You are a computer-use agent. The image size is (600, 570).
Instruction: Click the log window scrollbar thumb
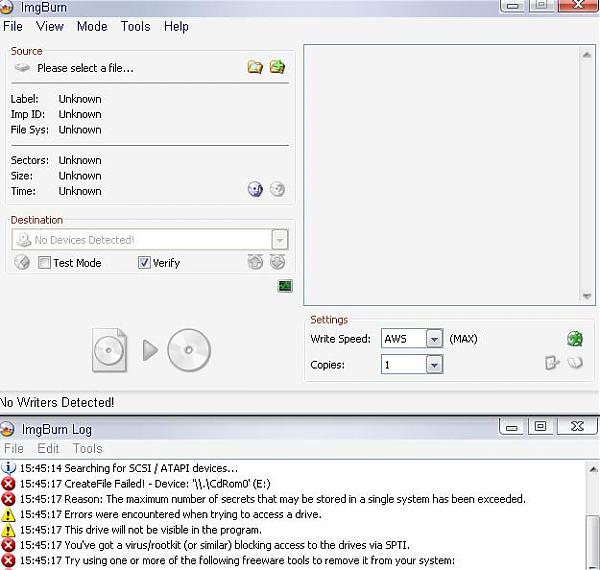[593, 541]
